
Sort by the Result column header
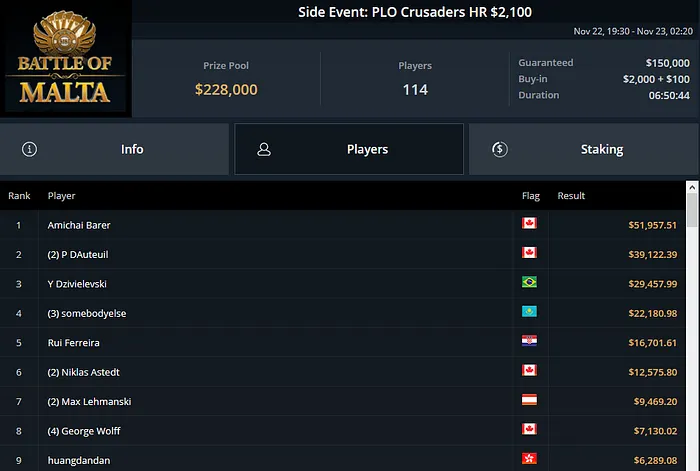[x=571, y=196]
